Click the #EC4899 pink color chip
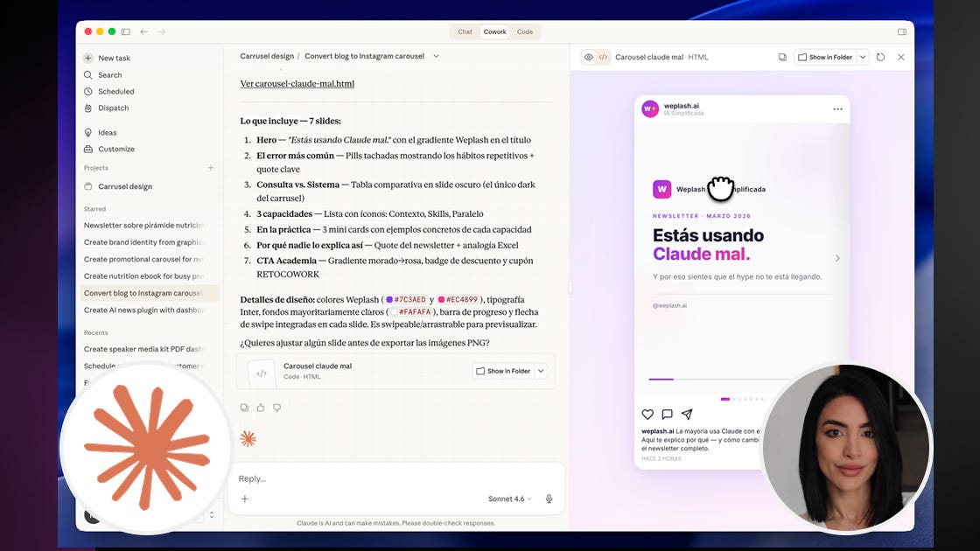Screen dimensions: 980x551 click(458, 300)
